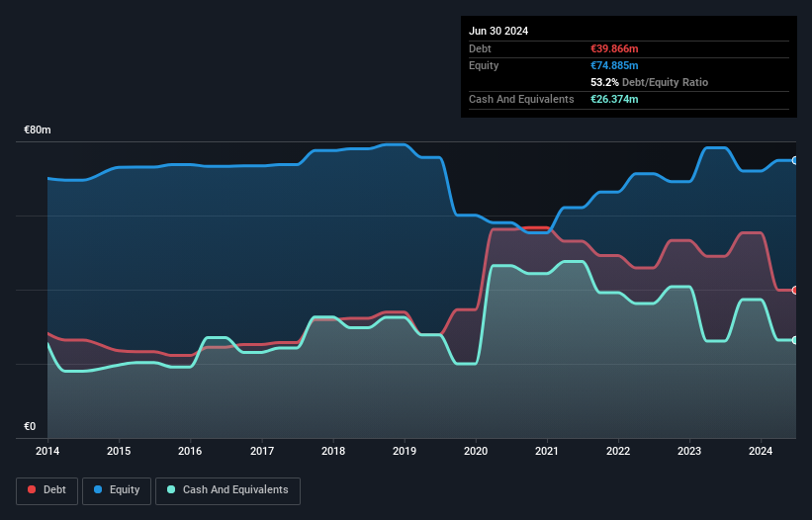812x520 pixels.
Task: Toggle Cash And Equivalents legend button
Action: pyautogui.click(x=227, y=490)
